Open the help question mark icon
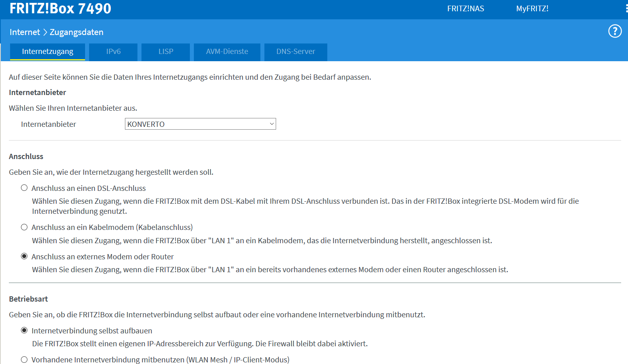 (x=615, y=31)
